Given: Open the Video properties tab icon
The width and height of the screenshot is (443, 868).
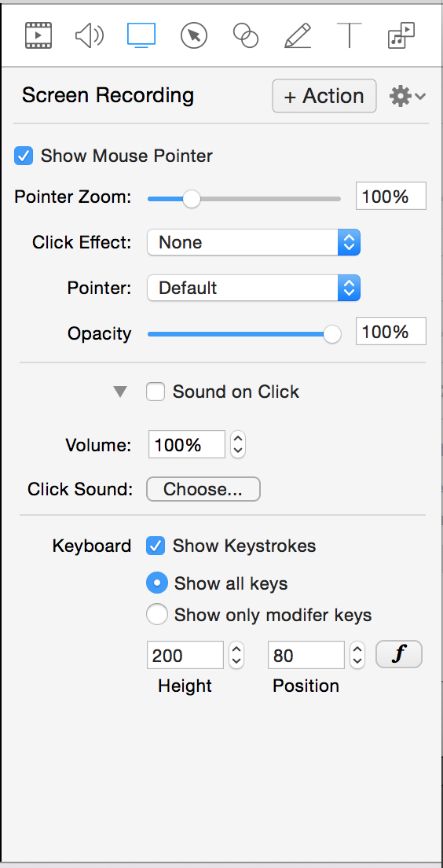Looking at the screenshot, I should point(38,35).
